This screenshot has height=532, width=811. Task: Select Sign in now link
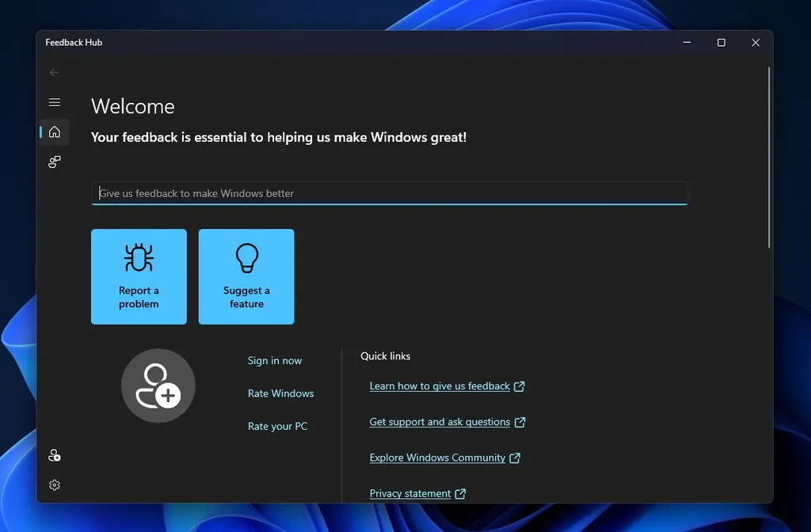[274, 361]
